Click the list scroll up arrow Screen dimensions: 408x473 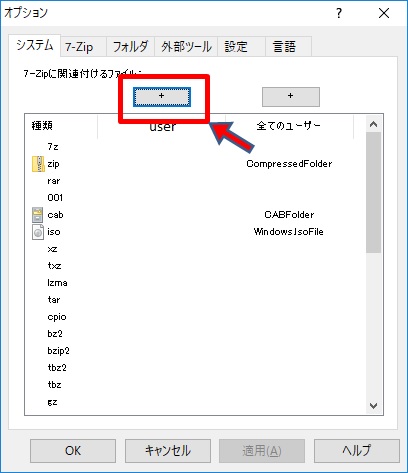pos(373,124)
